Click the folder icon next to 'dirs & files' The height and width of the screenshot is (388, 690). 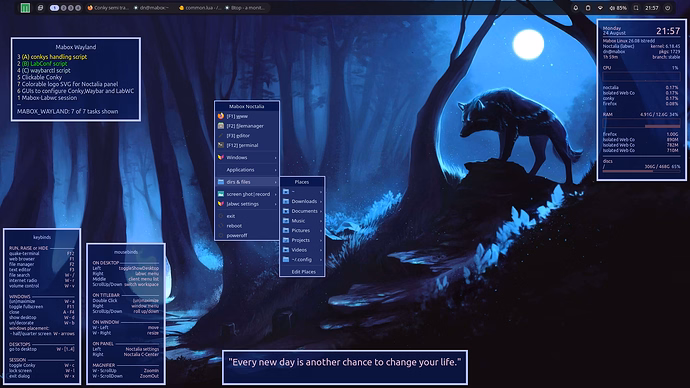point(221,182)
